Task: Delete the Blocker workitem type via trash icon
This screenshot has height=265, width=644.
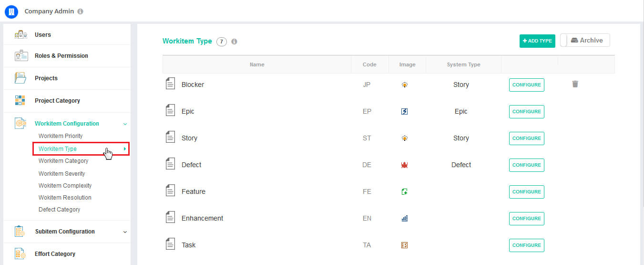Action: point(575,84)
